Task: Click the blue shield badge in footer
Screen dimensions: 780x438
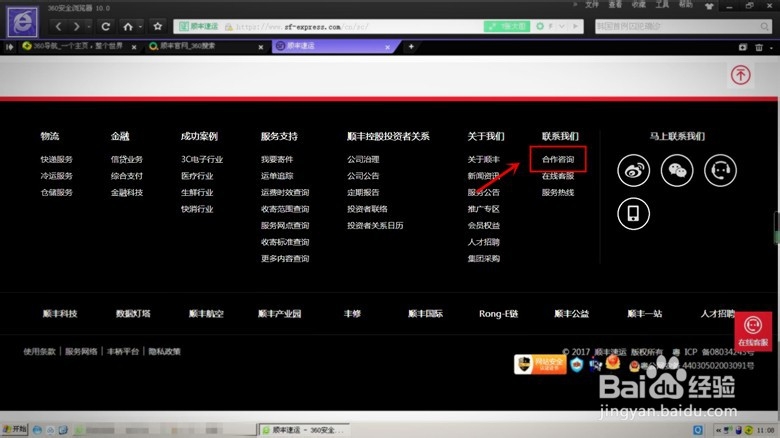Action: 577,365
